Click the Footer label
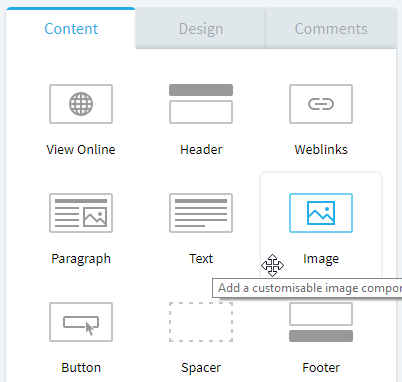402x382 pixels. pos(321,367)
